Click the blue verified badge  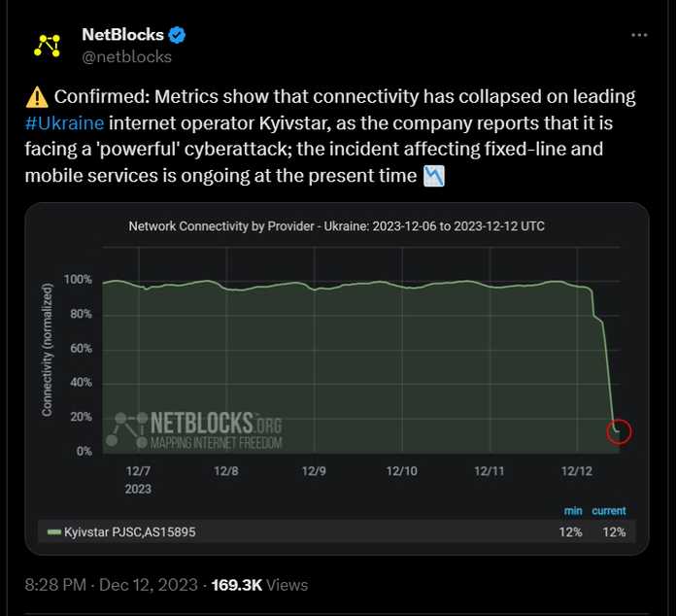click(177, 35)
